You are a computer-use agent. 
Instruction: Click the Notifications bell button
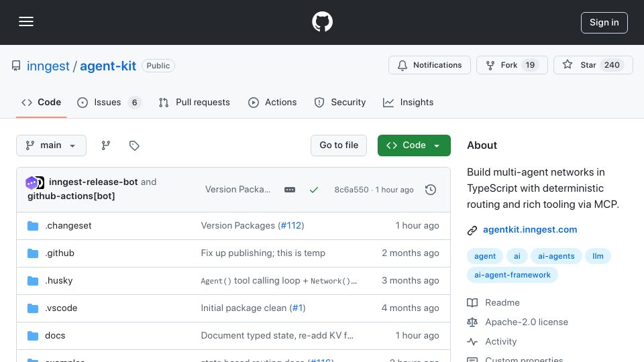[429, 65]
